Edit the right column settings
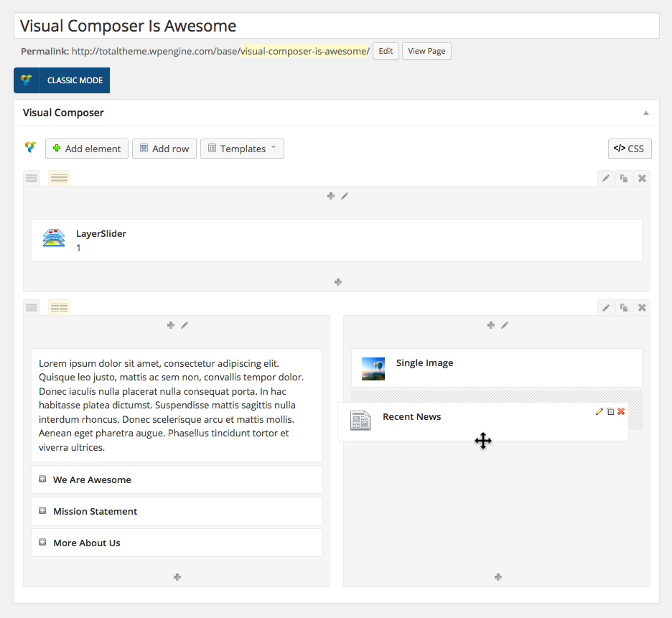This screenshot has height=618, width=672. pos(505,325)
